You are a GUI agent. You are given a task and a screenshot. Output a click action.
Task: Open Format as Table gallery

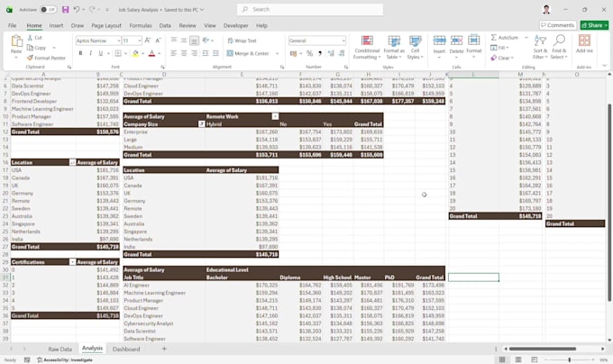click(x=394, y=47)
